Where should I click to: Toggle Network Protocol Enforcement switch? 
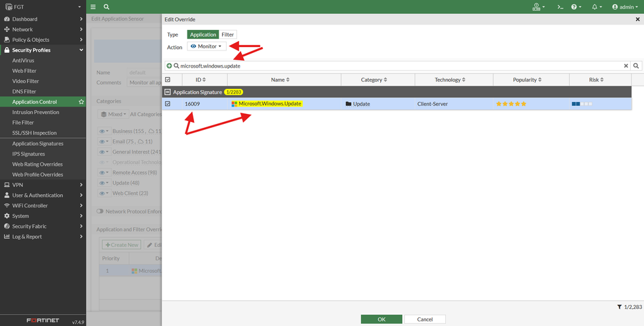click(100, 211)
